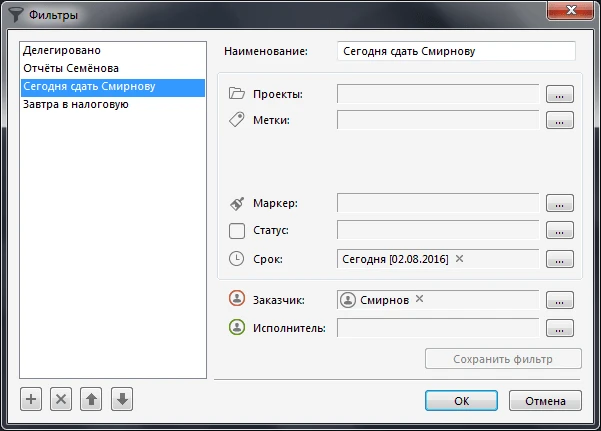Open Исполнитель selection with ellipsis button
Screen dimensions: 601x431
560,327
